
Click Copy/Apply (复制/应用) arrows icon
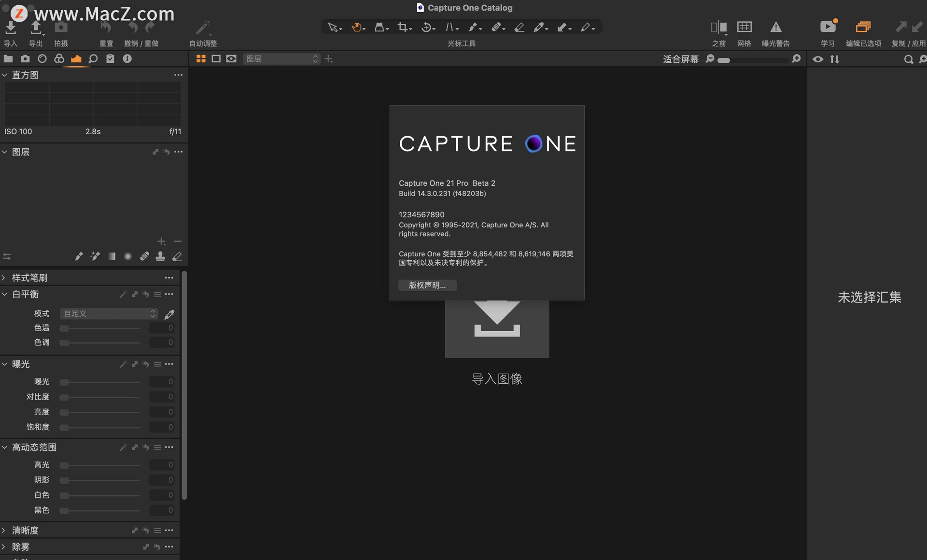[x=909, y=27]
